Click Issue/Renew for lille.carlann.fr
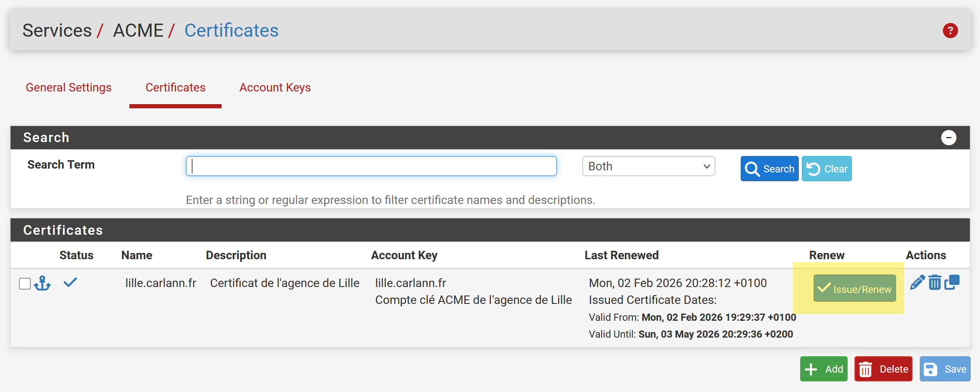 pos(854,288)
